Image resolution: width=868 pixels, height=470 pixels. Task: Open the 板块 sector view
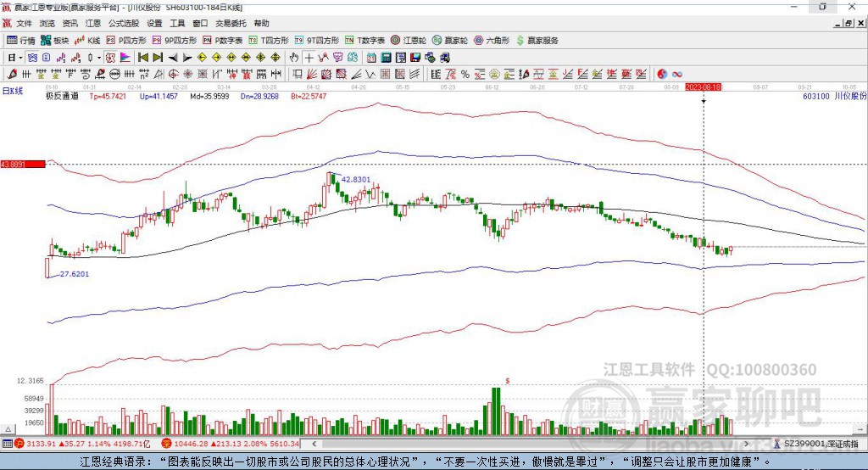[55, 41]
